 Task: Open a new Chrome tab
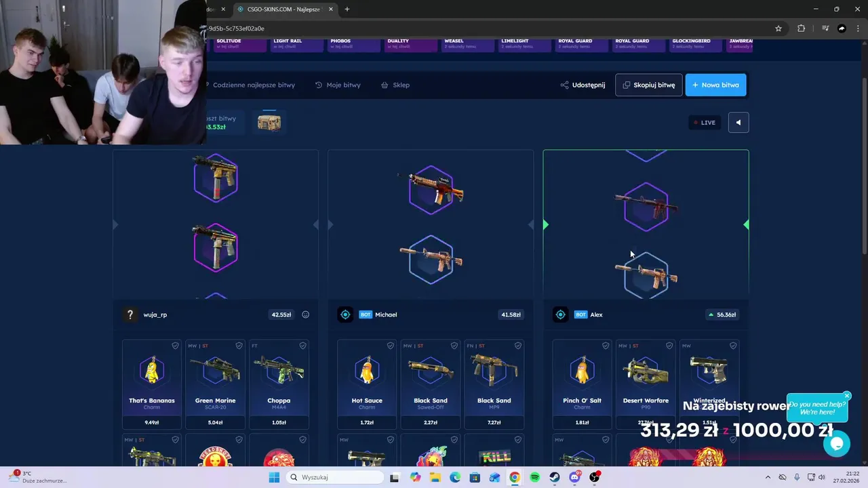pyautogui.click(x=347, y=9)
